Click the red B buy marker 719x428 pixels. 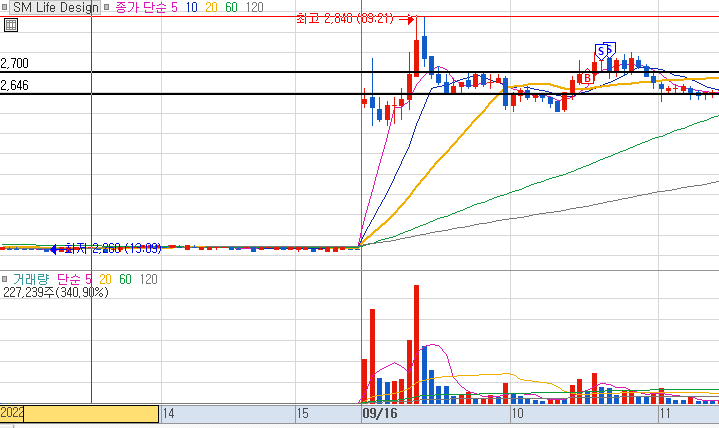(x=587, y=78)
